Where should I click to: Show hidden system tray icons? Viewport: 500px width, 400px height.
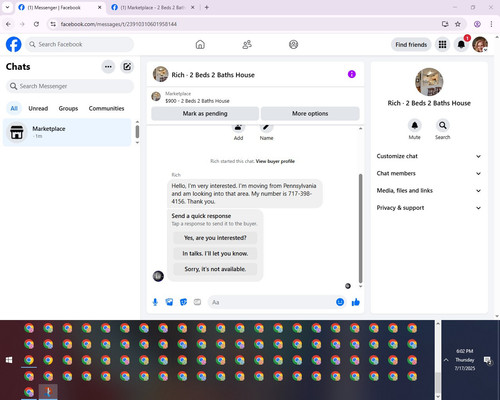coord(446,360)
